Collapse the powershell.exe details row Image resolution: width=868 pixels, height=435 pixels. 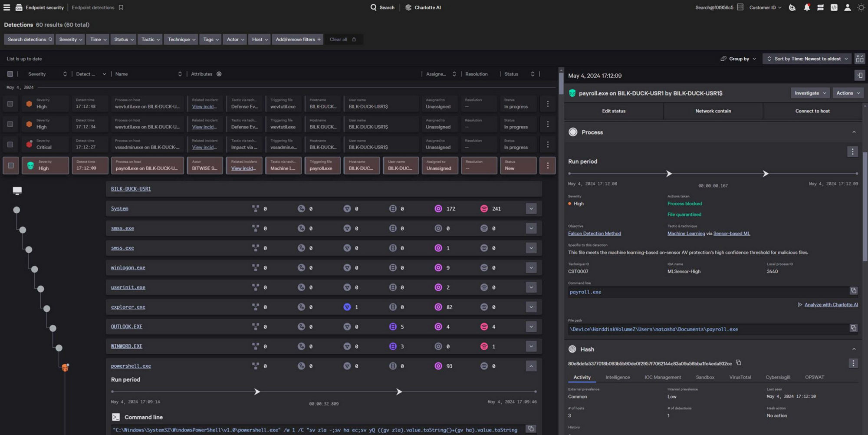click(x=531, y=366)
